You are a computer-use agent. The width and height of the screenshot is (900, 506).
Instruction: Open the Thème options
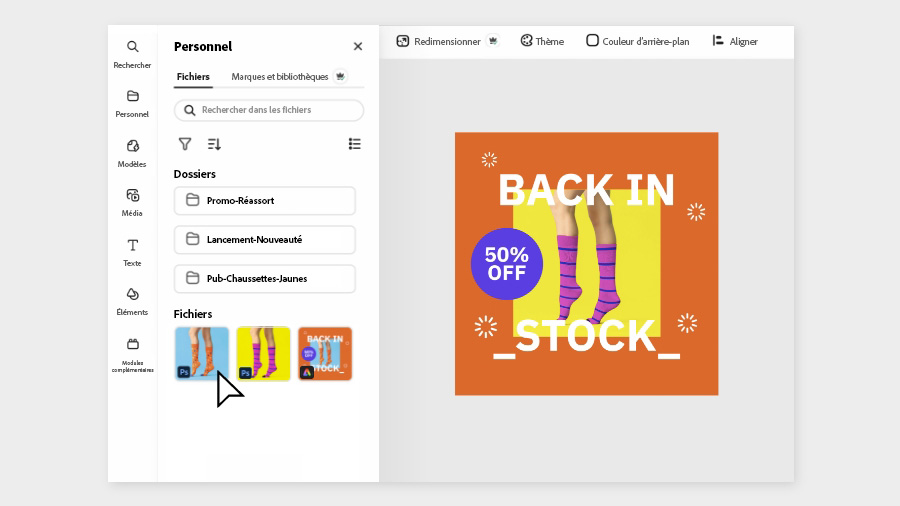(x=542, y=42)
